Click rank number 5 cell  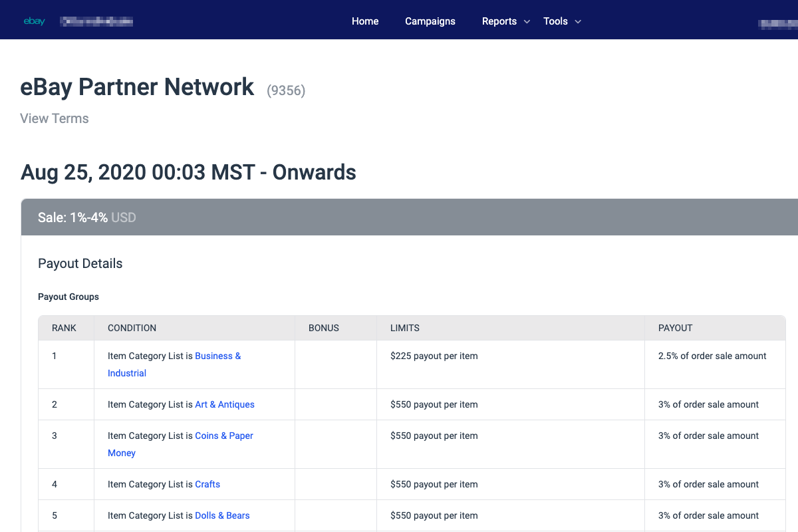(66, 515)
